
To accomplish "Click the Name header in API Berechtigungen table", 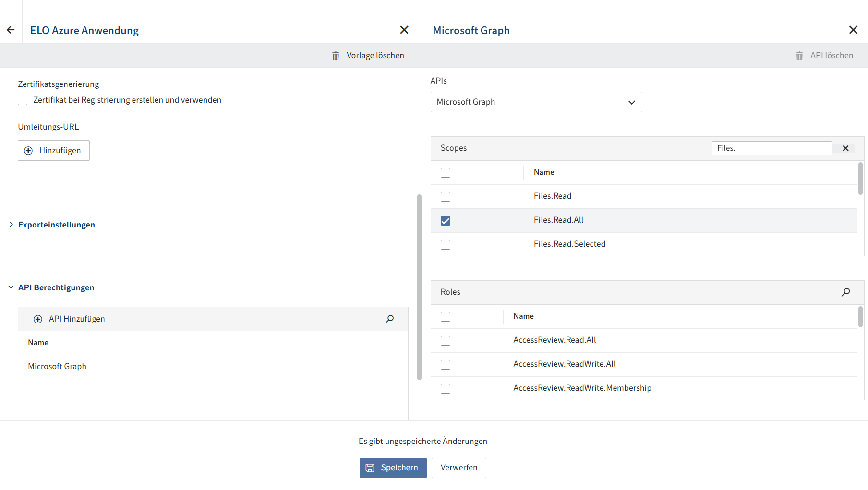I will [x=38, y=343].
